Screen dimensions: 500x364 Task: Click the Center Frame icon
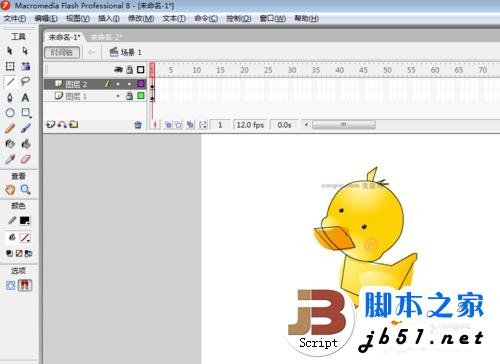(155, 125)
